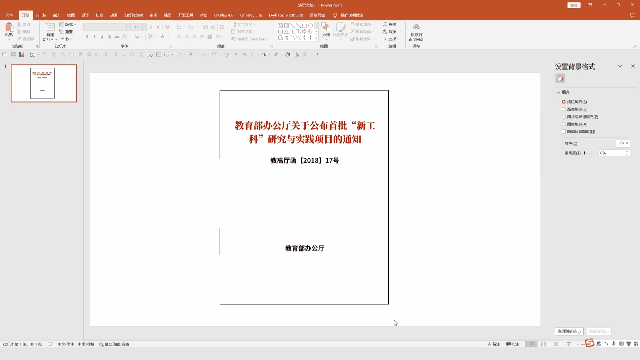Open the Section dropdown in slides group

click(x=67, y=39)
